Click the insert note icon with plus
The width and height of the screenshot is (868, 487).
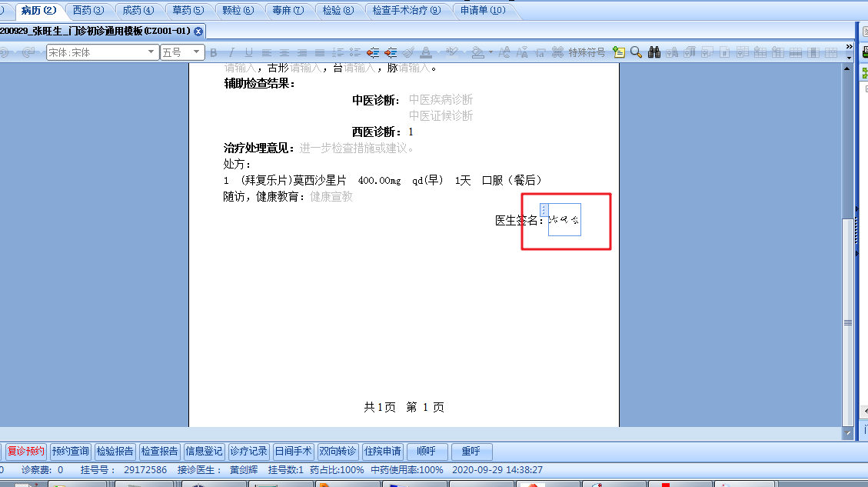[619, 52]
